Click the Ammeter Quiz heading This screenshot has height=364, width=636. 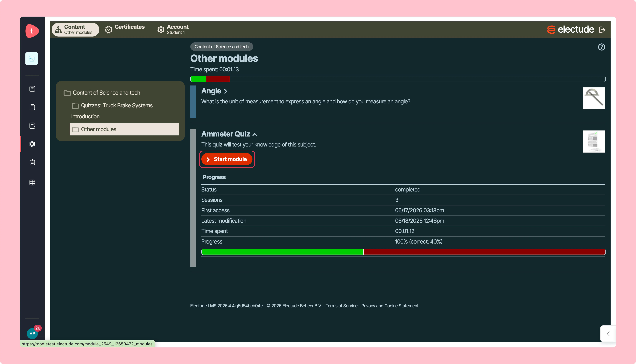click(226, 134)
